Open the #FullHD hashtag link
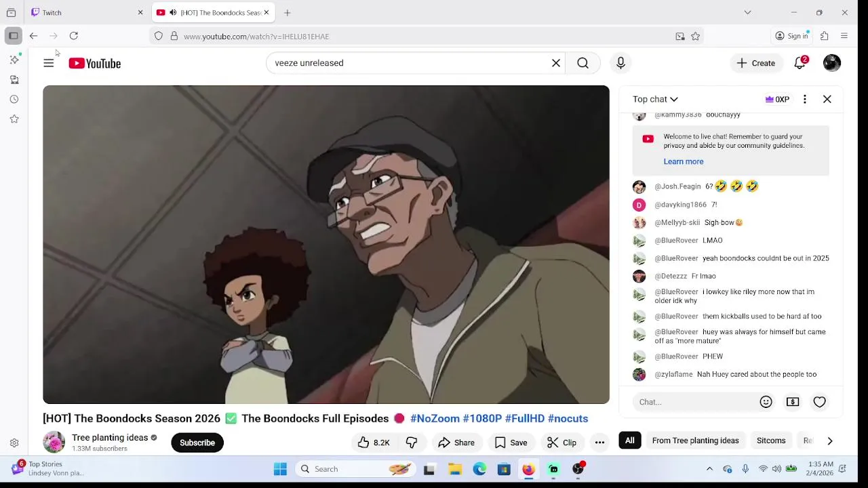The image size is (868, 488). (524, 418)
